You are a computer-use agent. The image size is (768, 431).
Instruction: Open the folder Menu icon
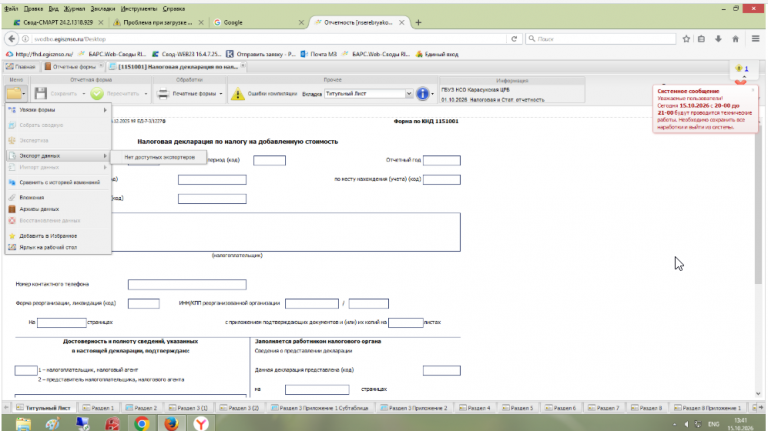coord(14,93)
